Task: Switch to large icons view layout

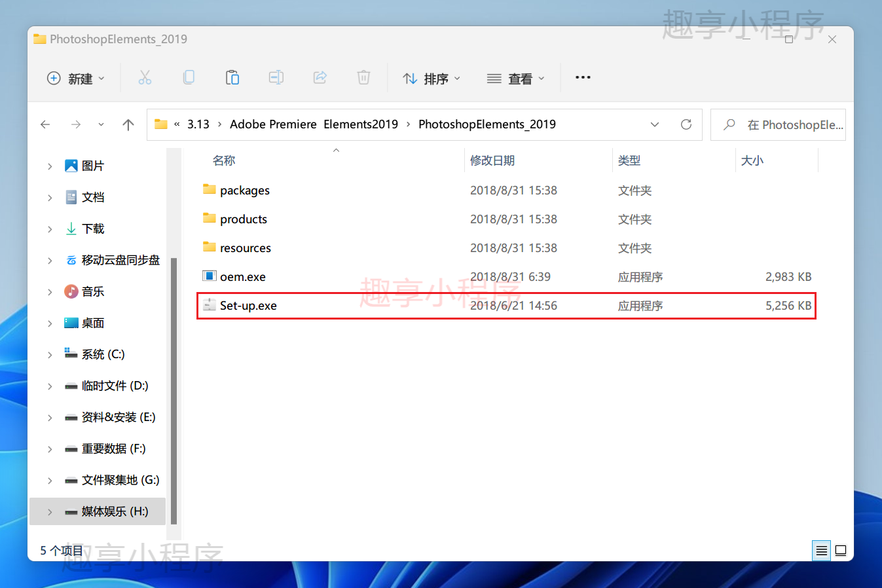Action: pyautogui.click(x=841, y=551)
